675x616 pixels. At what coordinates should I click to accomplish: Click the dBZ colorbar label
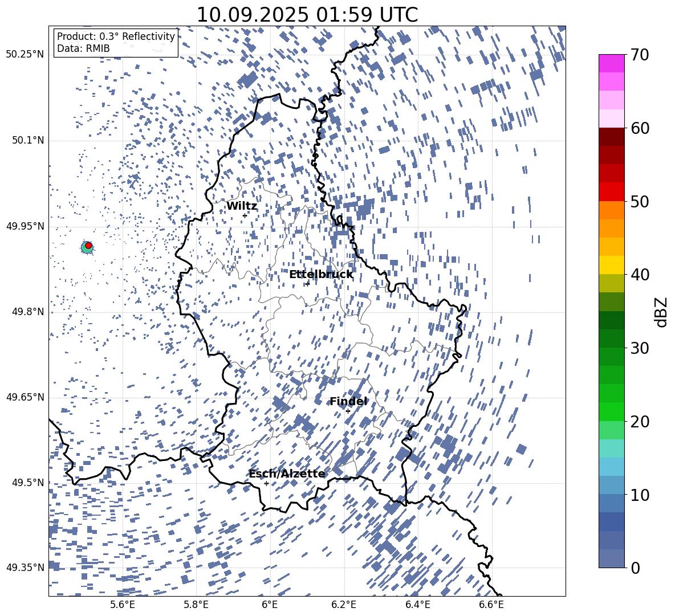(x=661, y=312)
